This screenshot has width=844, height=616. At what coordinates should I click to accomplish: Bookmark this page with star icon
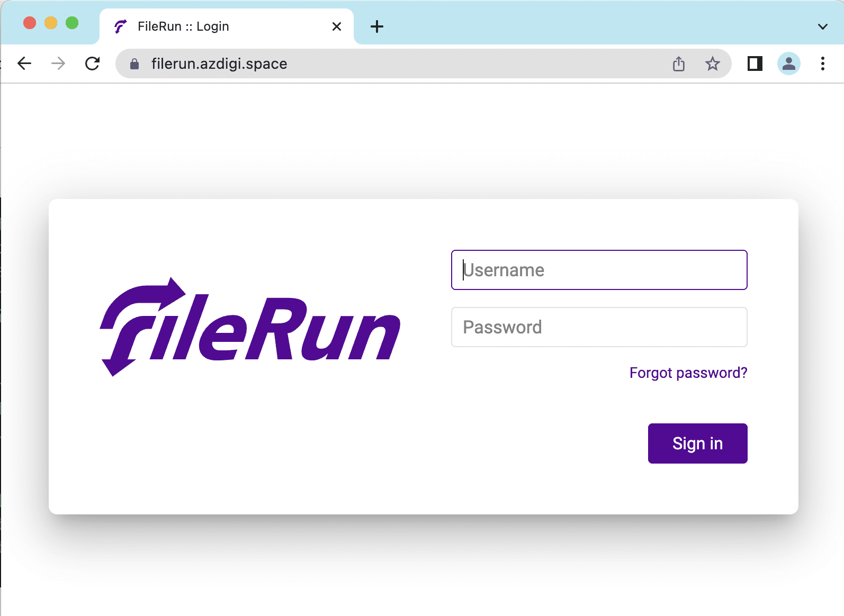point(713,64)
